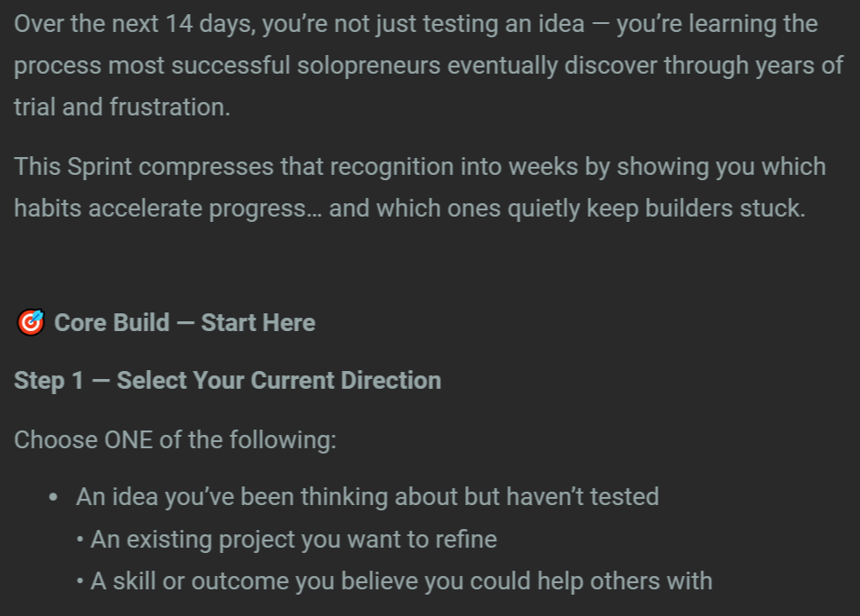Click the word 'solopreneurs' in first paragraph
This screenshot has width=860, height=616.
pos(368,66)
